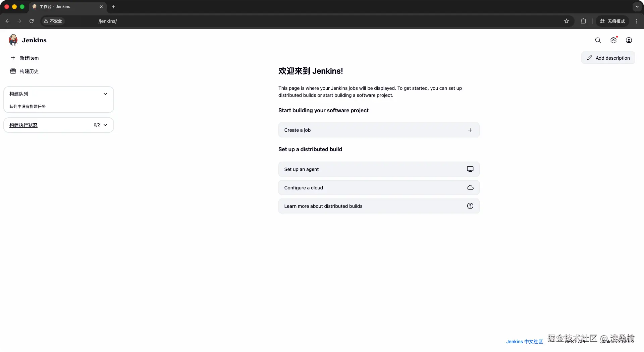The image size is (644, 352).
Task: Close the 工作台 - Jenkins tab
Action: (101, 7)
